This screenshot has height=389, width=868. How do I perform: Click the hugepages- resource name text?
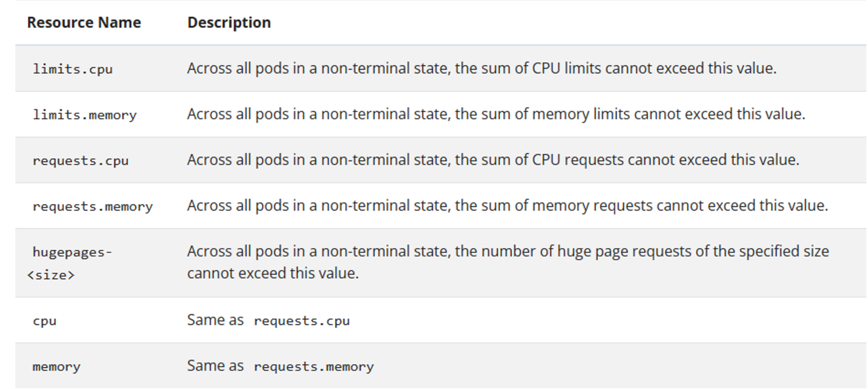[72, 252]
